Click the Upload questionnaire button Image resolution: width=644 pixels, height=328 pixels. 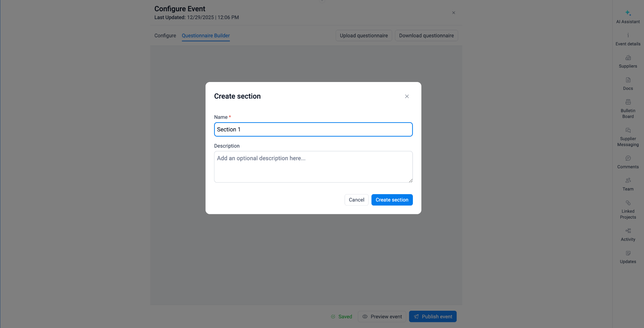(364, 36)
